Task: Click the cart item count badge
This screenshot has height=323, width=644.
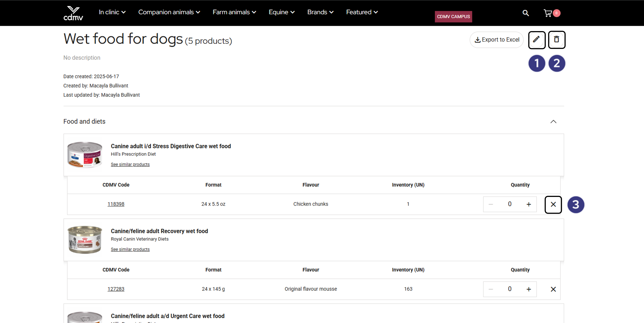Action: [556, 13]
